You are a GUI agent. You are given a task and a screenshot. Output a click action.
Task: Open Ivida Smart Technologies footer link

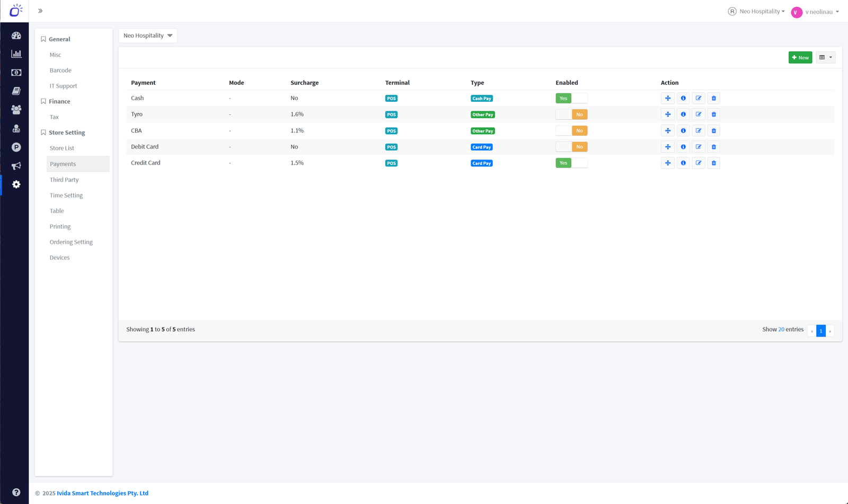click(102, 493)
